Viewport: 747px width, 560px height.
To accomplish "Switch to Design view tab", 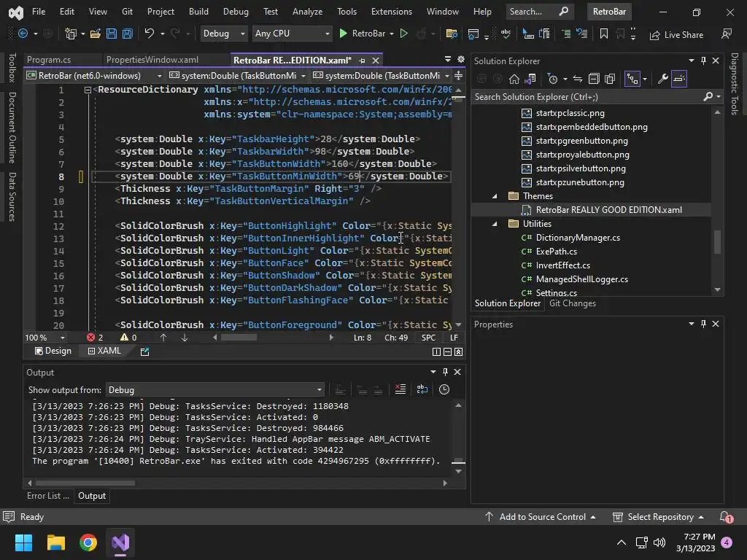I will [53, 351].
